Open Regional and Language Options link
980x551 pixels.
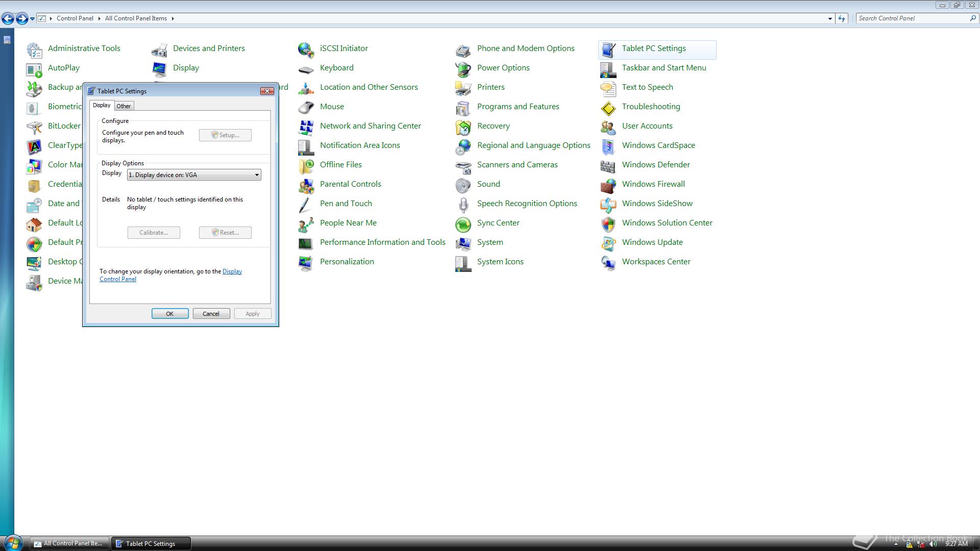(533, 145)
